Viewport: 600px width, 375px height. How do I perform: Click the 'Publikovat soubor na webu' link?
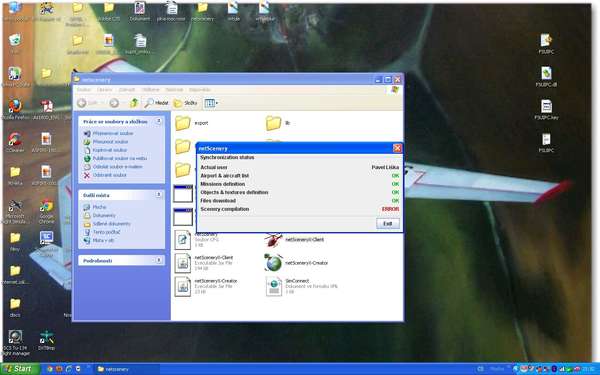(x=120, y=158)
